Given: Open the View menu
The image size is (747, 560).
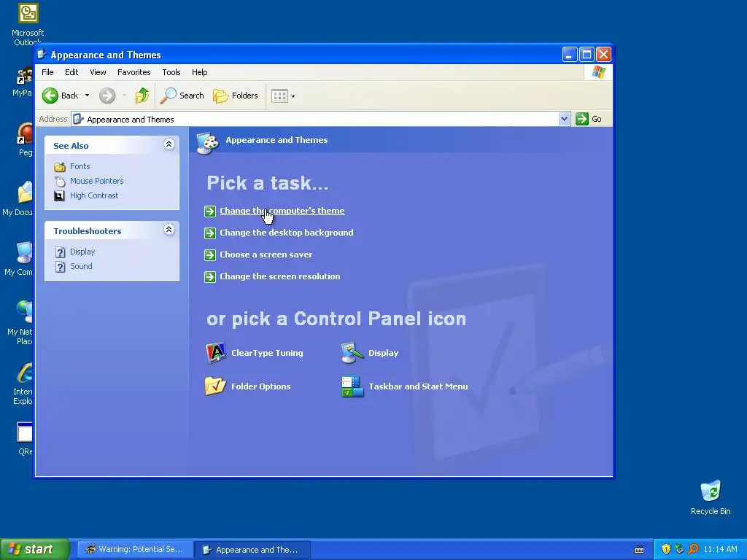Looking at the screenshot, I should (x=98, y=72).
